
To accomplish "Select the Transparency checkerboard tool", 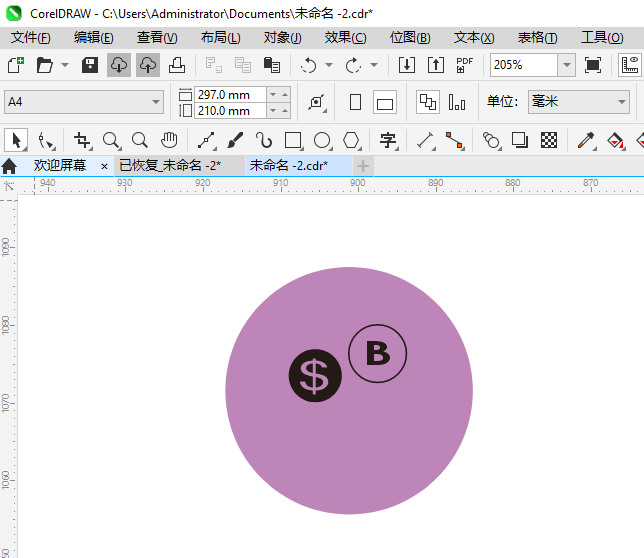I will coord(549,140).
